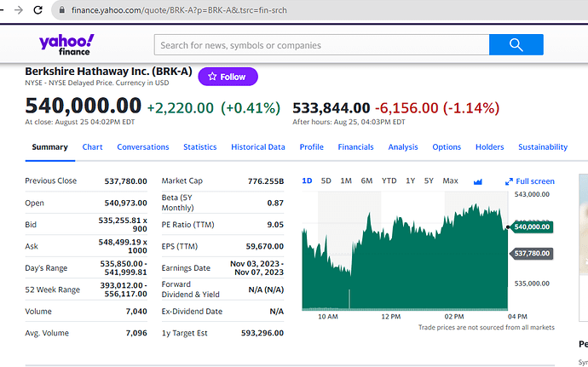Screen dimensions: 588x367
Task: Open the Yahoo Finance logo homepage
Action: [x=66, y=45]
